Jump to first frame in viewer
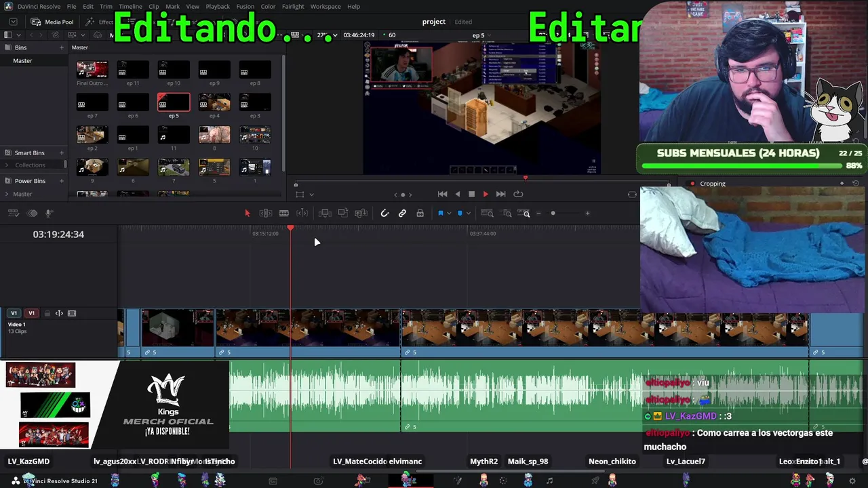 (x=442, y=194)
